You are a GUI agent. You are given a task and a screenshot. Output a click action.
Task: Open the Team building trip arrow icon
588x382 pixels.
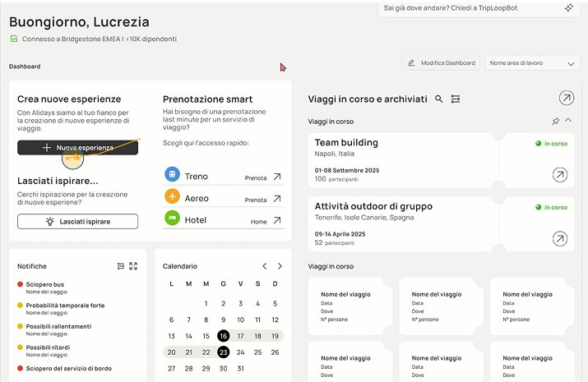(560, 174)
